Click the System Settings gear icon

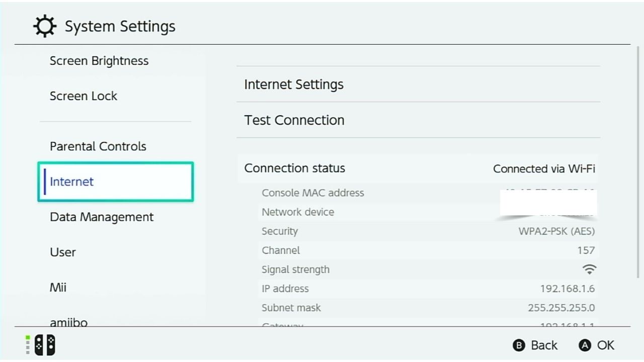click(45, 26)
